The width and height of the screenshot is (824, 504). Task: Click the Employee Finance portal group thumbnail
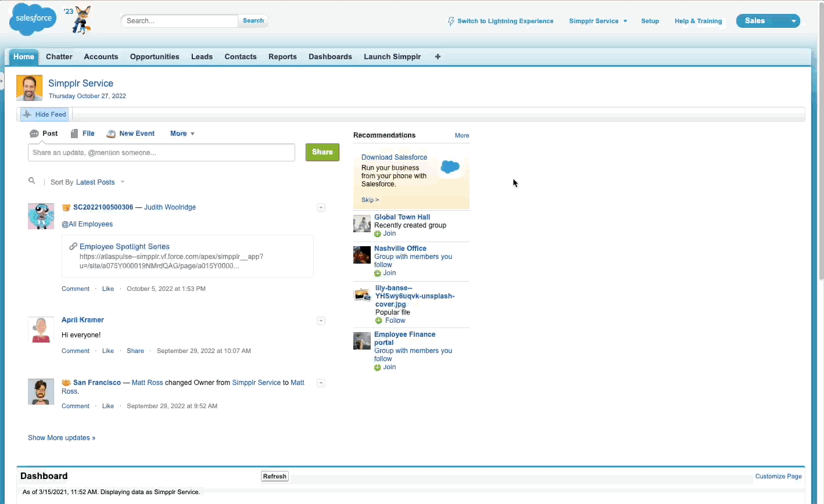362,341
